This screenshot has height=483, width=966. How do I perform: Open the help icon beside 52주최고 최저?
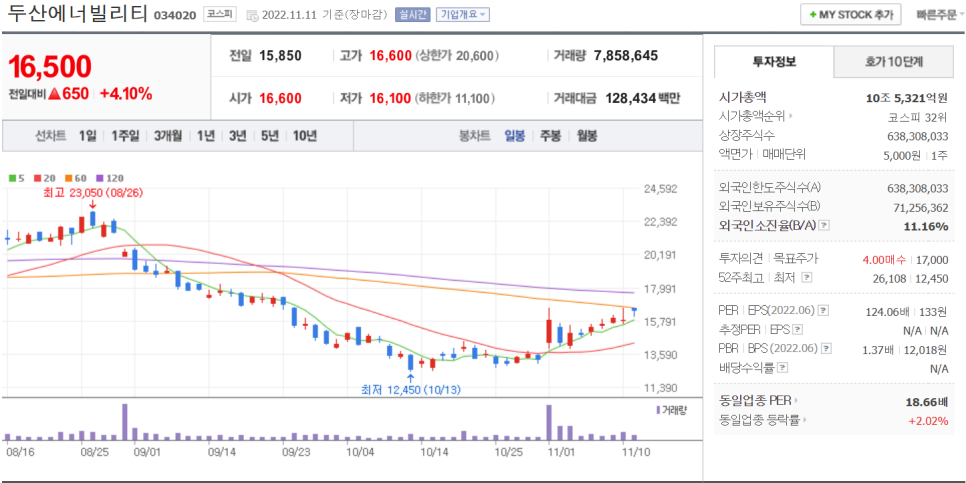point(807,278)
